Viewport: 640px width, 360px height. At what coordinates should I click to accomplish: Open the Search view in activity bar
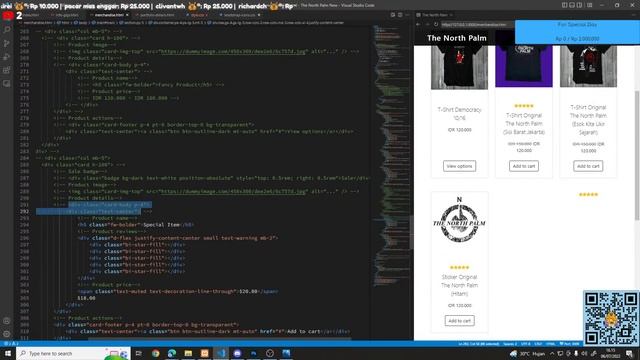pos(7,30)
